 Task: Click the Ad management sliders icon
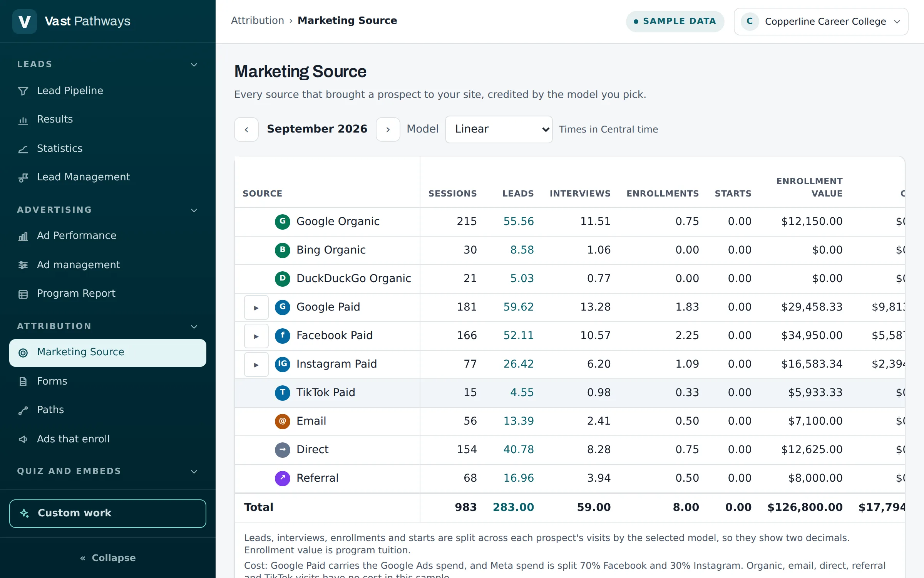pos(23,265)
